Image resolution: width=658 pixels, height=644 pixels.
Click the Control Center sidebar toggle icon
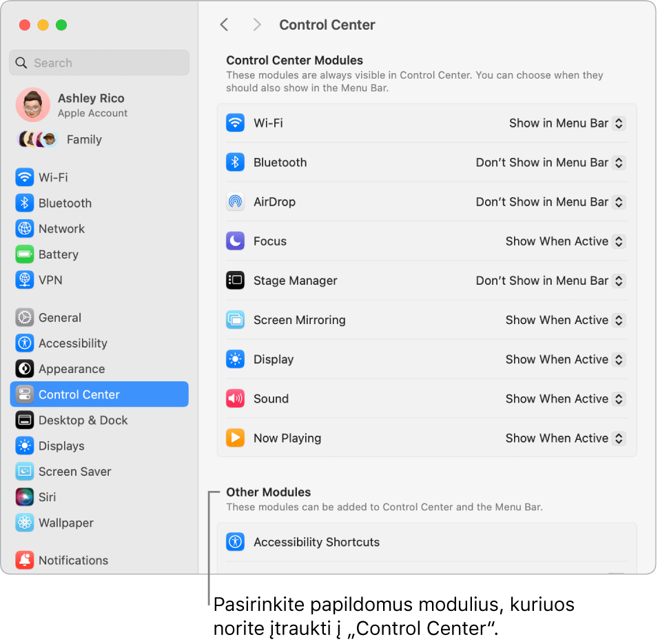coord(24,394)
